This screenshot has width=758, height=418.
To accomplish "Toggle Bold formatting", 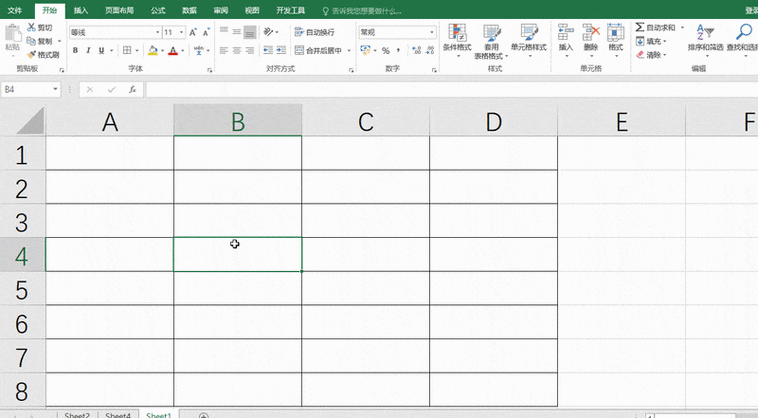I will click(75, 50).
